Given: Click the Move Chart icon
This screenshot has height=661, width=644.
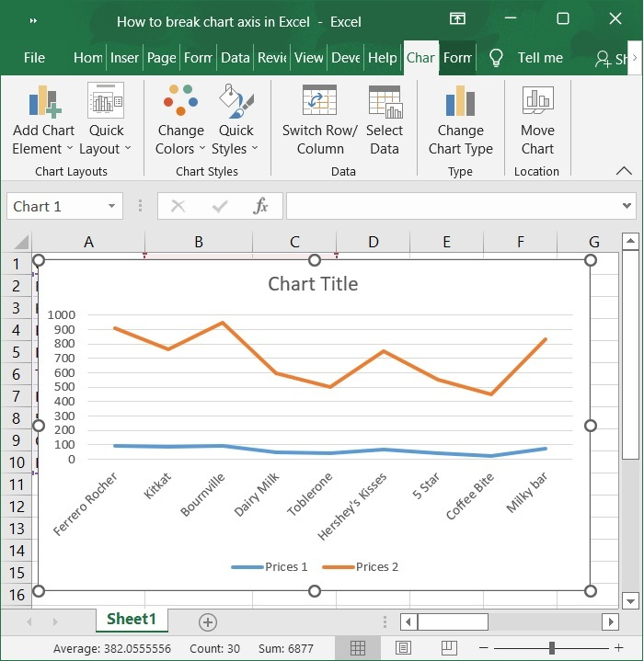Looking at the screenshot, I should tap(537, 102).
